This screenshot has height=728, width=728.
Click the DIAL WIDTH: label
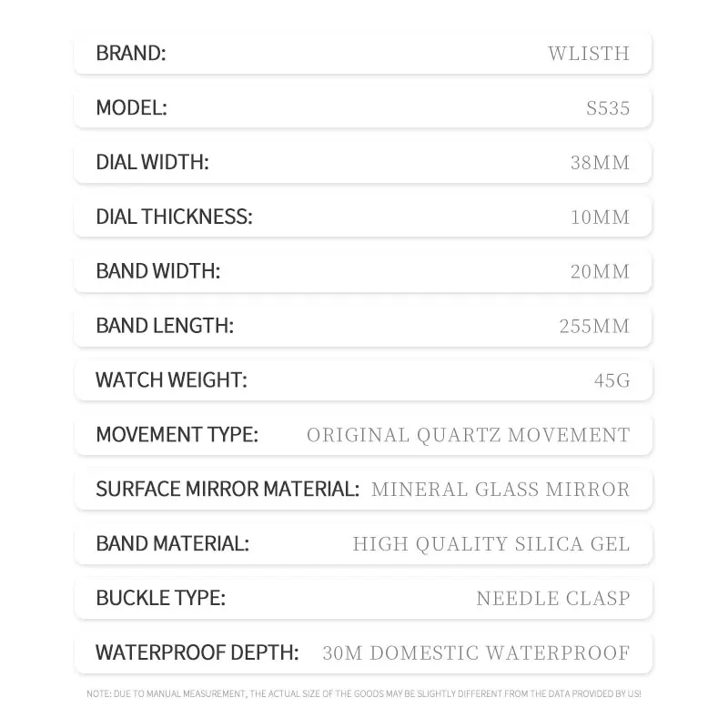152,162
